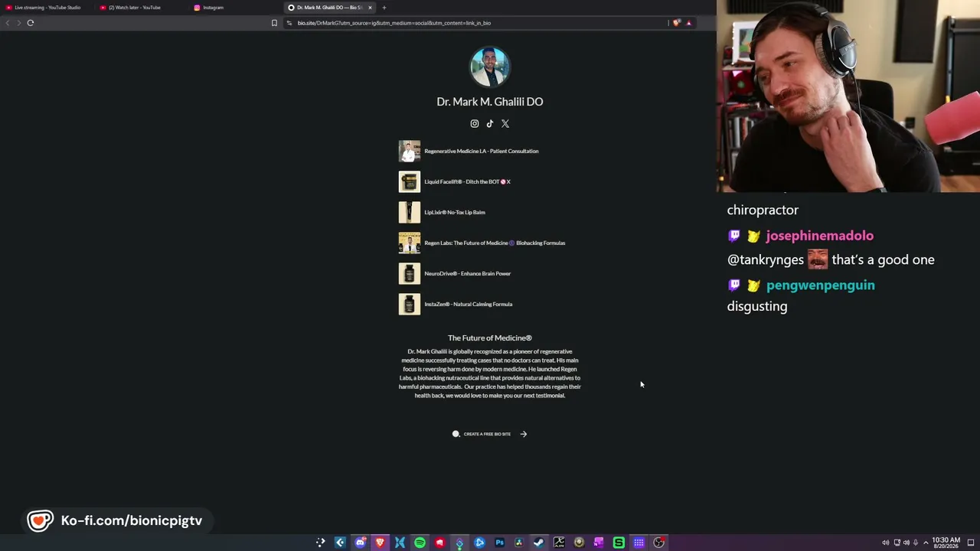Viewport: 980px width, 551px height.
Task: Reload the current browser page
Action: point(31,23)
